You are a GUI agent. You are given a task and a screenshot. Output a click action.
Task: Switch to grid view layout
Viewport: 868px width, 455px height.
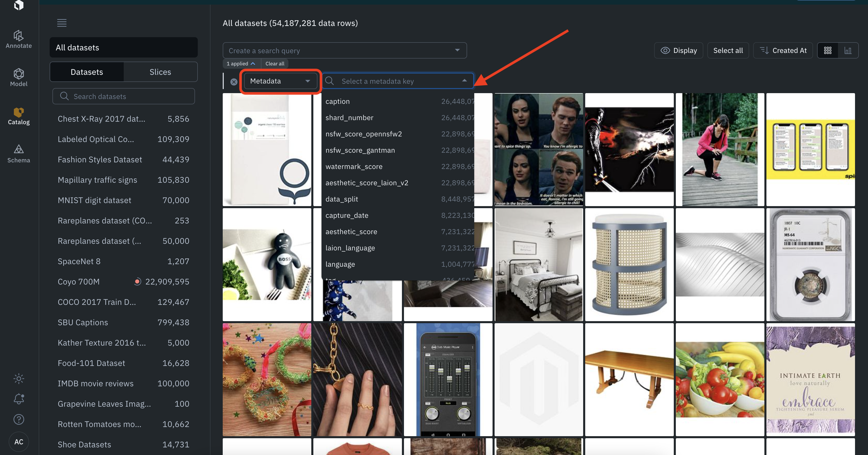tap(828, 51)
